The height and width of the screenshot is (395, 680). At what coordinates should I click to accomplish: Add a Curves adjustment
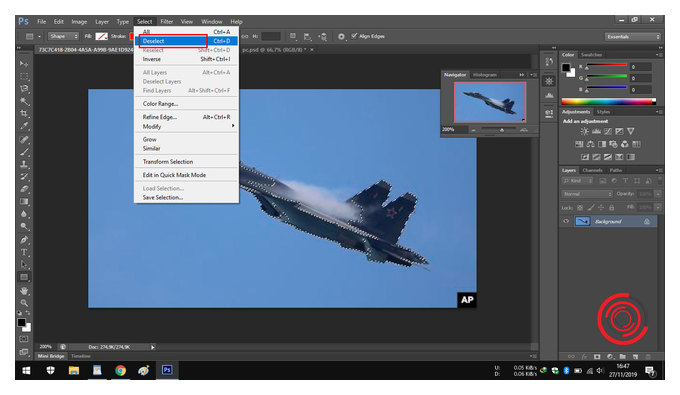(x=608, y=131)
